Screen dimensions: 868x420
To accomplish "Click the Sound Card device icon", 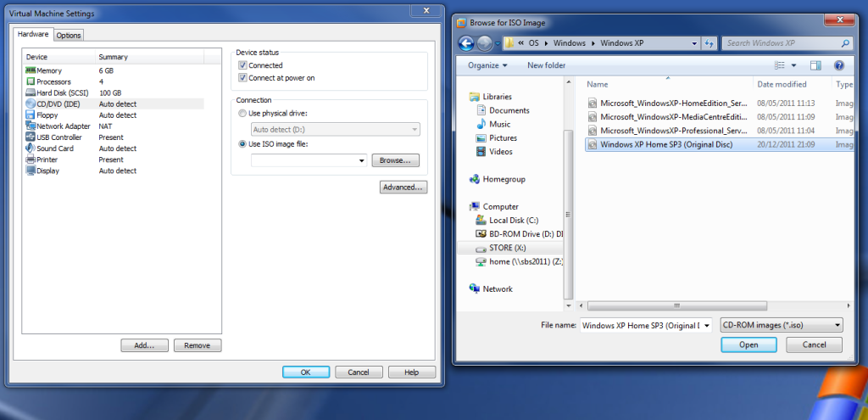I will click(31, 148).
